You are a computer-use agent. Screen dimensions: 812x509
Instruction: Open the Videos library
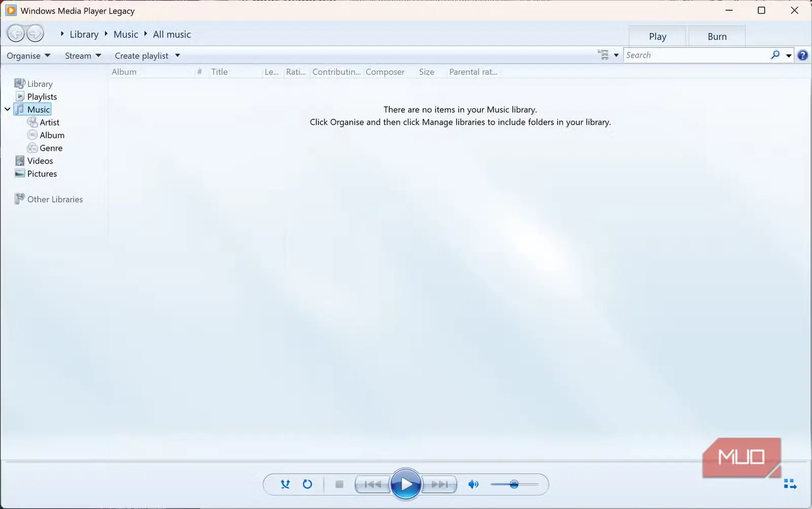point(34,161)
